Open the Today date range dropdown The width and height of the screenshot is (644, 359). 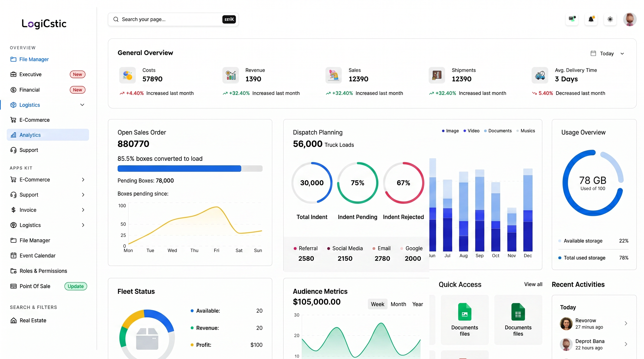pyautogui.click(x=607, y=54)
